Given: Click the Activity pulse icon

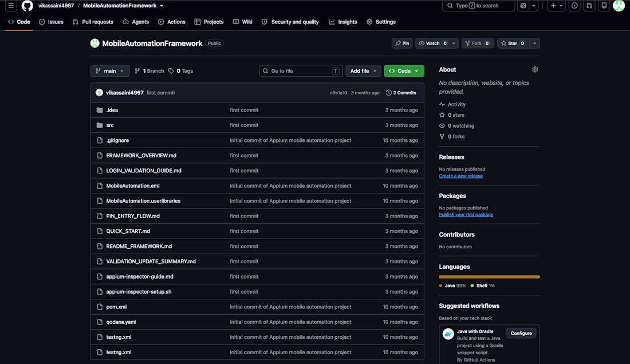Looking at the screenshot, I should tap(442, 104).
